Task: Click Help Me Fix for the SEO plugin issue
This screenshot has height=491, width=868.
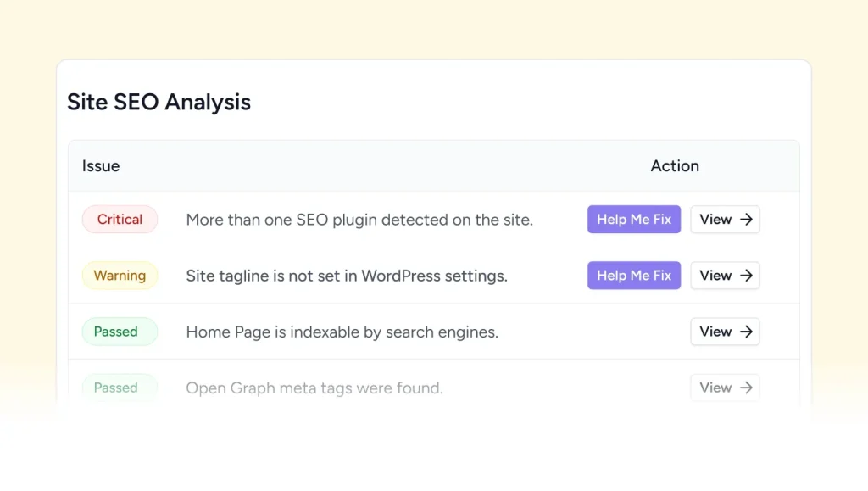Action: point(633,220)
